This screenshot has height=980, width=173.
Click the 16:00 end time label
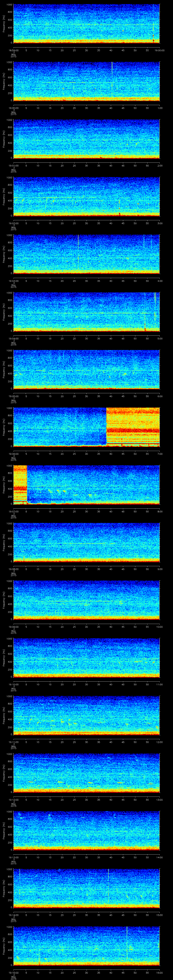[x=160, y=972]
